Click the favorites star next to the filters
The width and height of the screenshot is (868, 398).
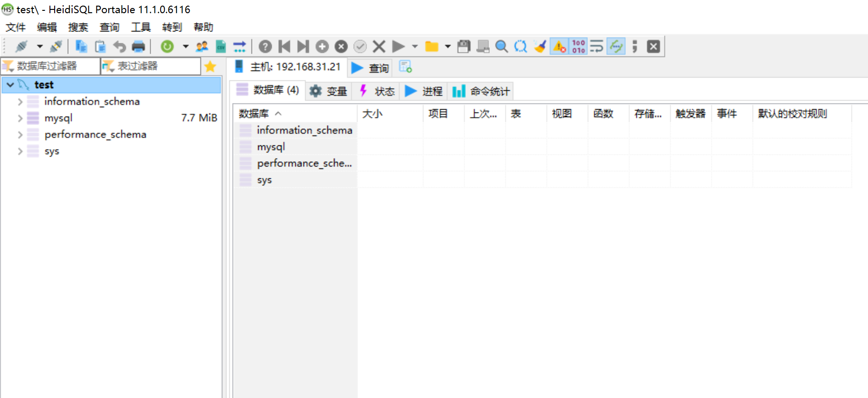pos(211,66)
